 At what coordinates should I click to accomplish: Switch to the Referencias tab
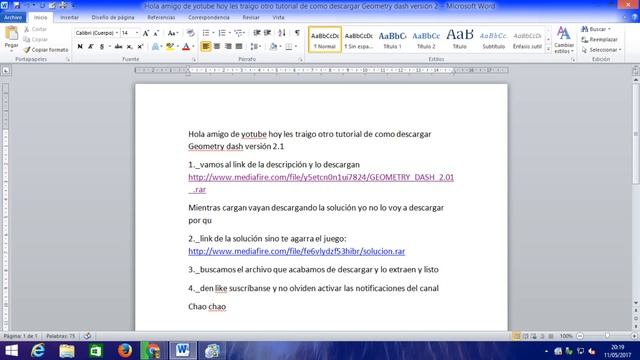pos(161,18)
